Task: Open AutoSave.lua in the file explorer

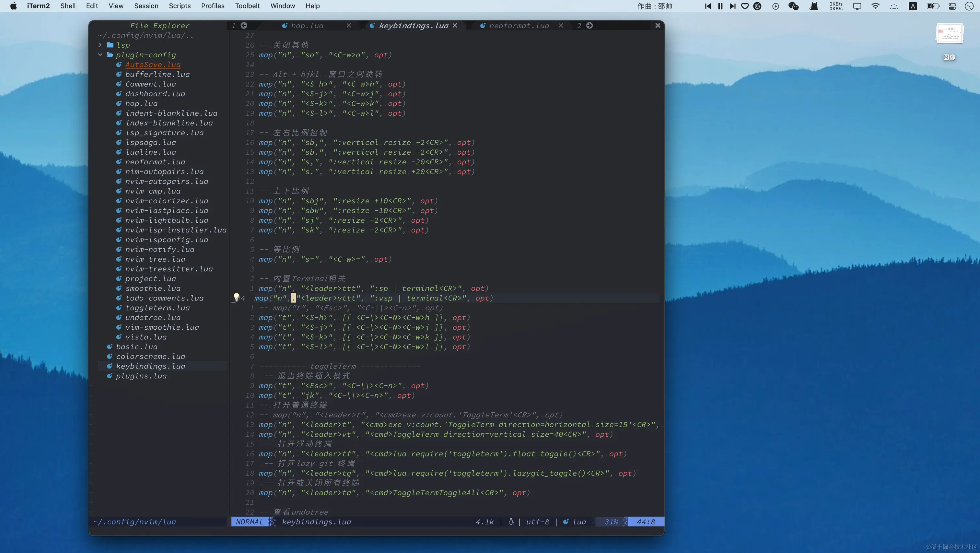Action: coord(153,65)
